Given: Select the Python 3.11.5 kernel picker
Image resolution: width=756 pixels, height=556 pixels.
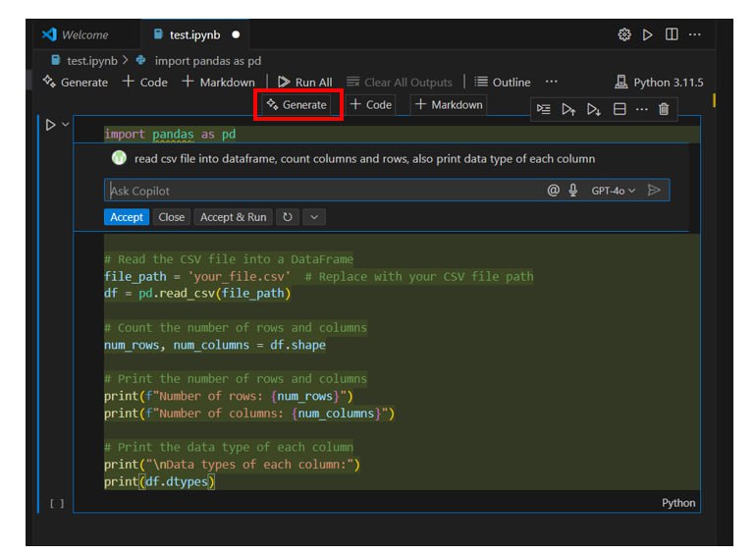Looking at the screenshot, I should point(659,82).
